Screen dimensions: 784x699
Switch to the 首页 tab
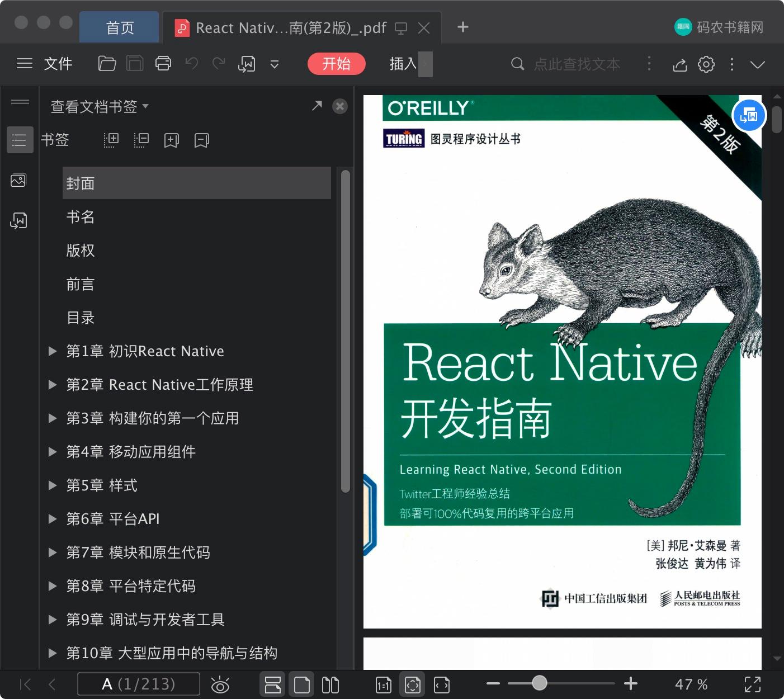pyautogui.click(x=120, y=28)
